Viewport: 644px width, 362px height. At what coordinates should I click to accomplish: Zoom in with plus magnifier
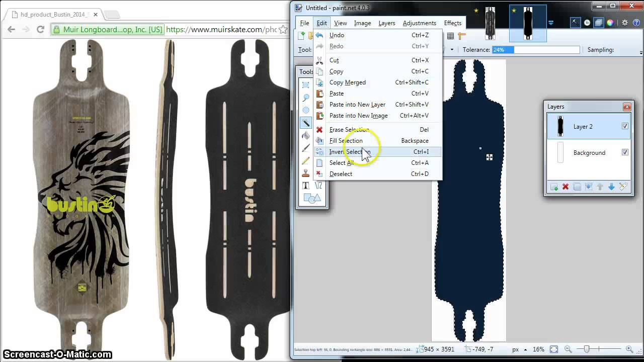click(629, 349)
